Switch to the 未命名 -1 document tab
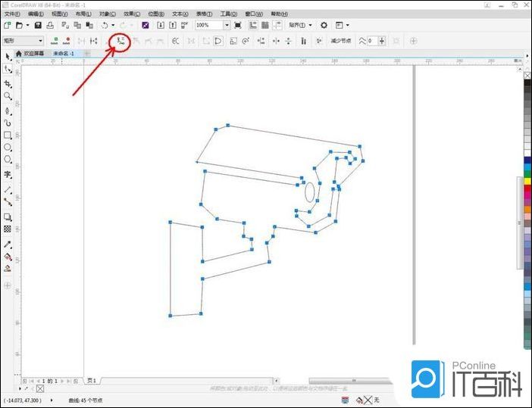 point(64,54)
